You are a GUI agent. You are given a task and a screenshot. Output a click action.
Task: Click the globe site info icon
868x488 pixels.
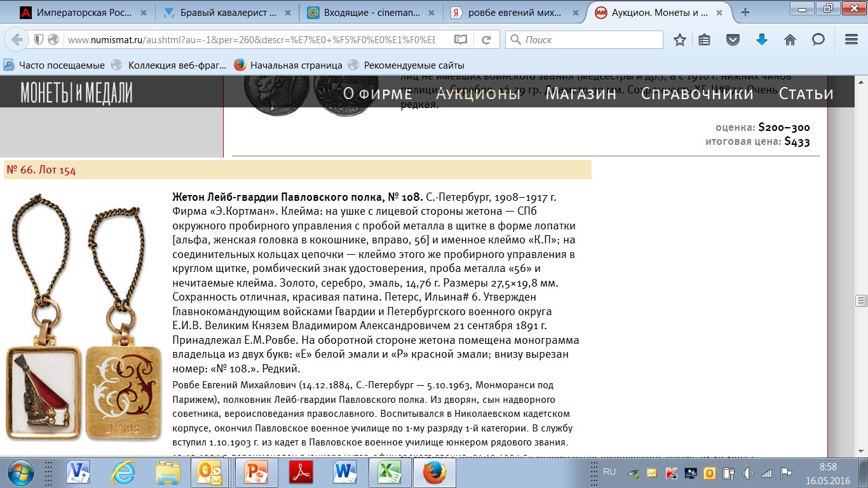pyautogui.click(x=53, y=39)
